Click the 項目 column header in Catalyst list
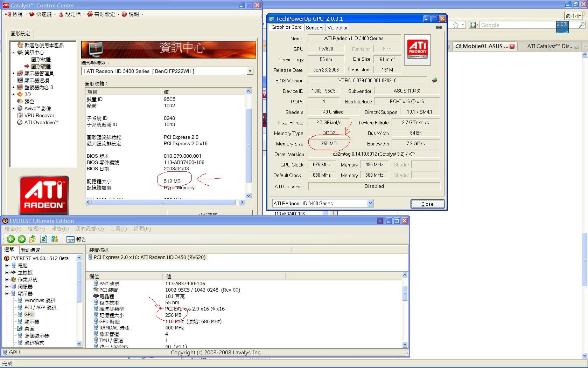 tap(123, 92)
